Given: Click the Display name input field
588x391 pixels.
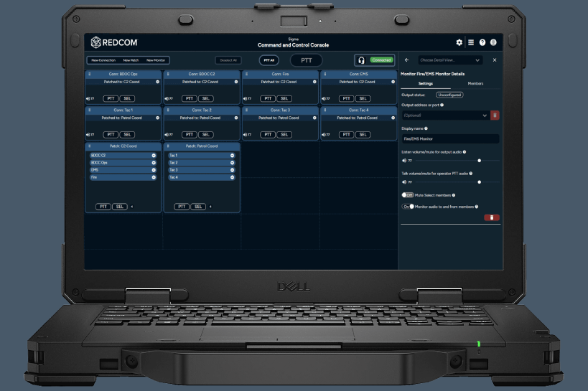Looking at the screenshot, I should pos(449,138).
